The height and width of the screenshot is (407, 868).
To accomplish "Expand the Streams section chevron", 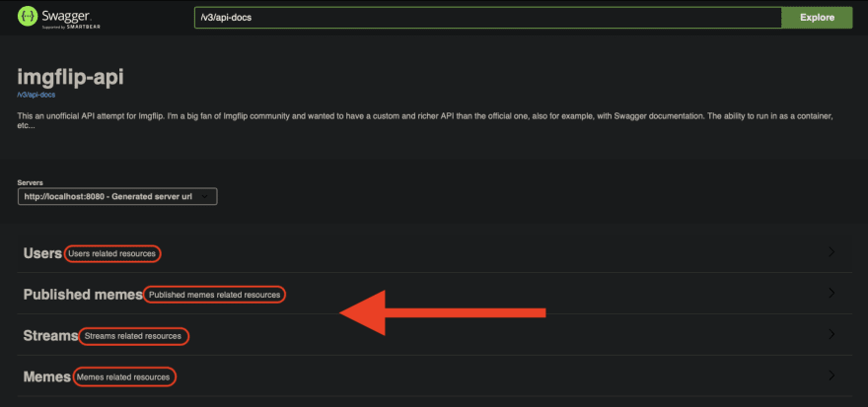I will pos(832,334).
